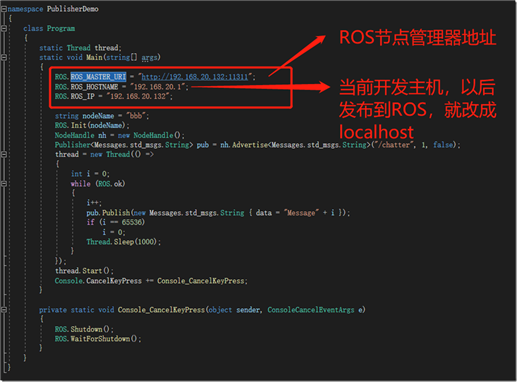Collapse the Console_CancelKeyPress method
The image size is (517, 382).
coord(4,310)
